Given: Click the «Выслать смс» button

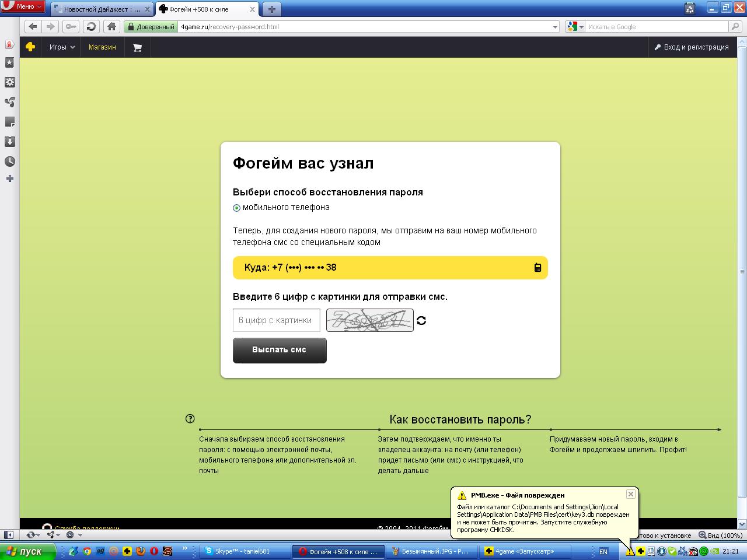Looking at the screenshot, I should [280, 350].
